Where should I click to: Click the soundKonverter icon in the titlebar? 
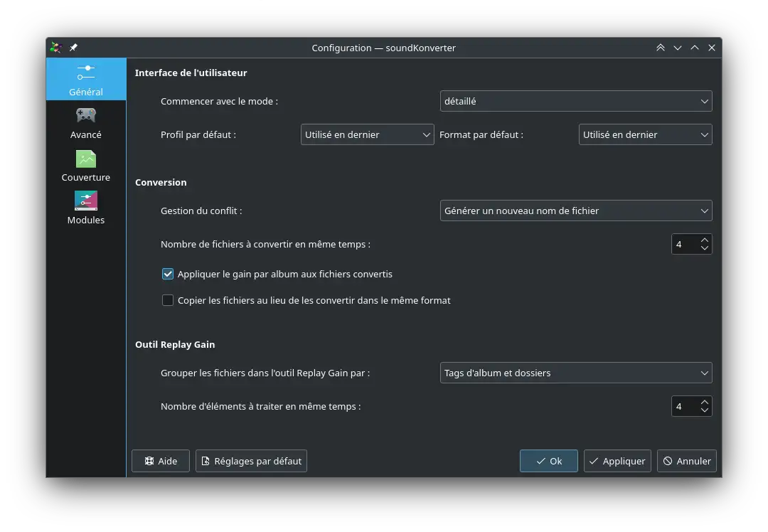[x=56, y=48]
